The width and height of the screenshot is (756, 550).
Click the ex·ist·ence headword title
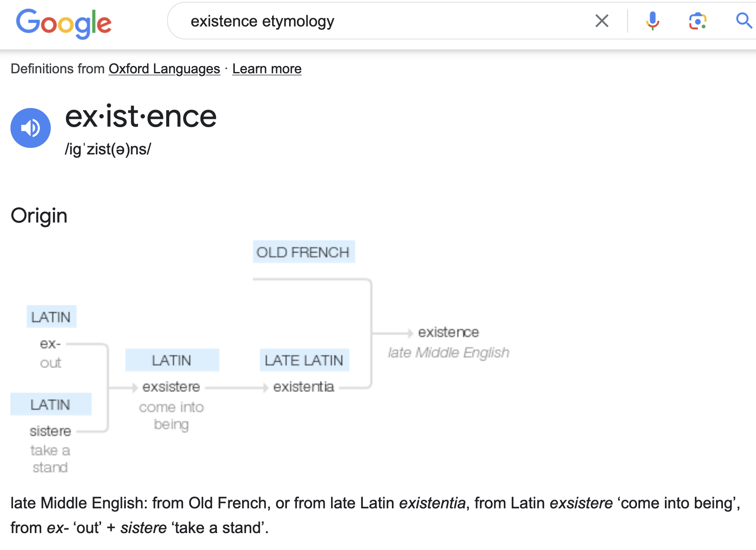click(141, 117)
